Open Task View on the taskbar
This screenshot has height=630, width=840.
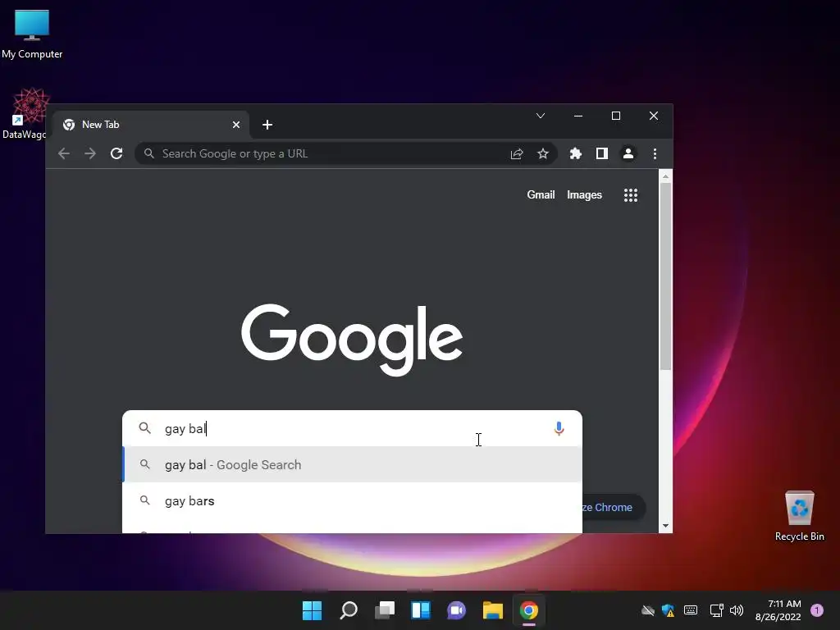point(385,610)
